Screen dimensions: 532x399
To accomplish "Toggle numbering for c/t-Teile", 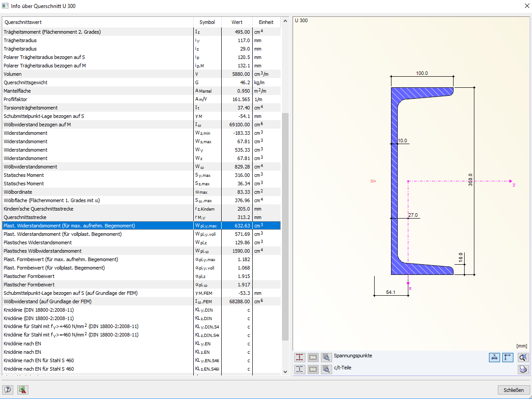I will pos(313,369).
